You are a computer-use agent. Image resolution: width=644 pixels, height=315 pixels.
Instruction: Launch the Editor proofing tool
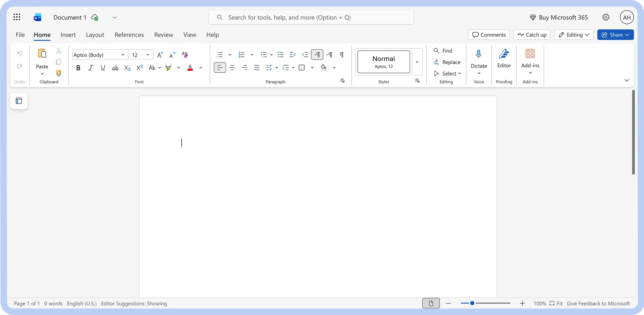click(504, 59)
